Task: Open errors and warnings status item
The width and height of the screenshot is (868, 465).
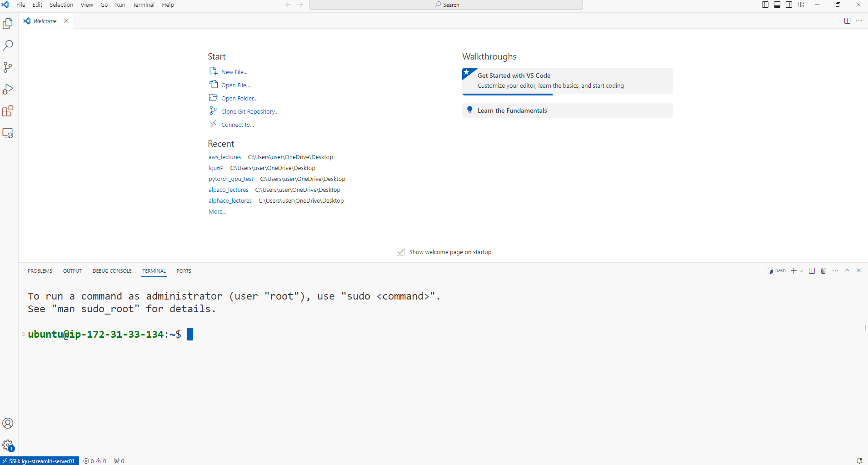Action: (95, 461)
